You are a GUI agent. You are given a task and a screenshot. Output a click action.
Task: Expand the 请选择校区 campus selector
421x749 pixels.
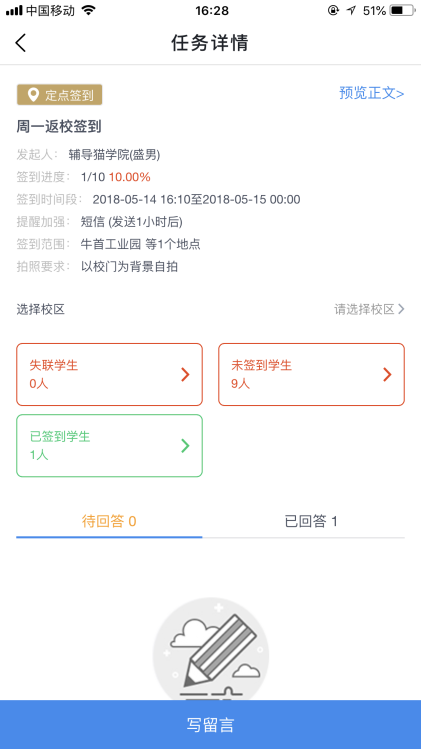[369, 309]
